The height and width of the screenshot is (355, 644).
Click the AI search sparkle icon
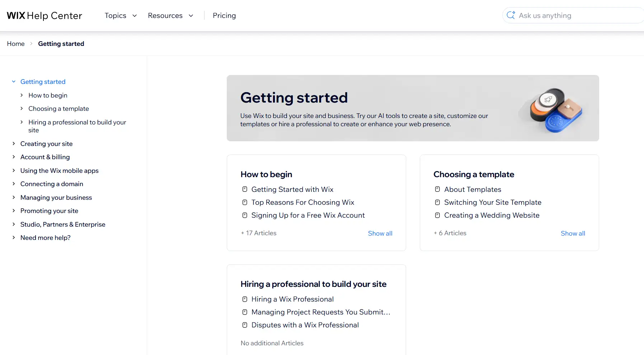(511, 15)
